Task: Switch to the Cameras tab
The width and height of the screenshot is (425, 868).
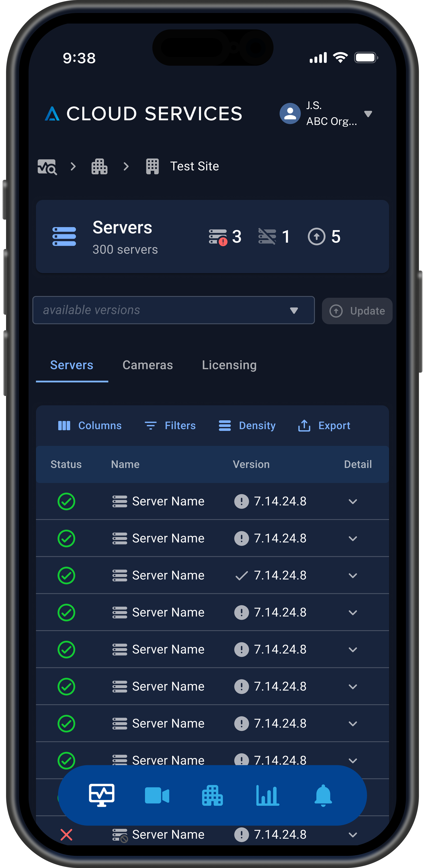Action: pyautogui.click(x=147, y=365)
